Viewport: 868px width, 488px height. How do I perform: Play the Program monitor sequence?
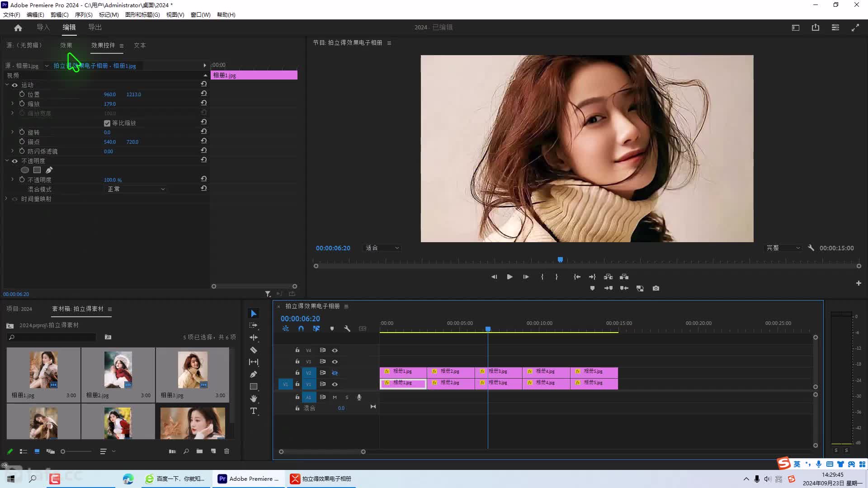pos(509,277)
